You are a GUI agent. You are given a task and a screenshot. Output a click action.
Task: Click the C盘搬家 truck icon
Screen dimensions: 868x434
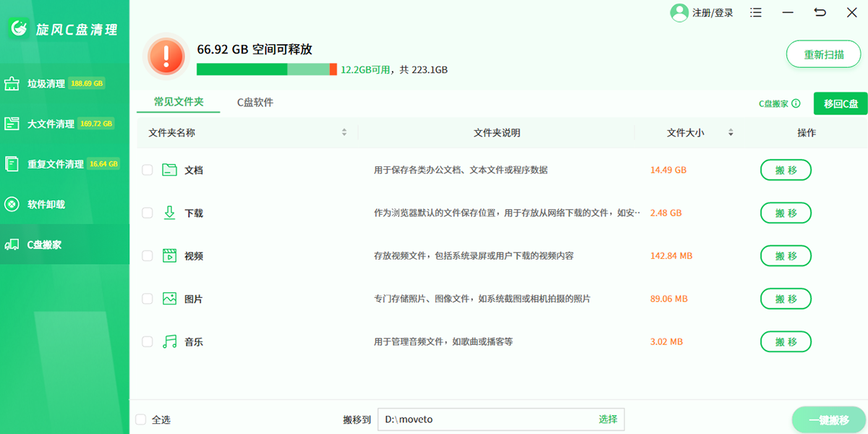12,244
